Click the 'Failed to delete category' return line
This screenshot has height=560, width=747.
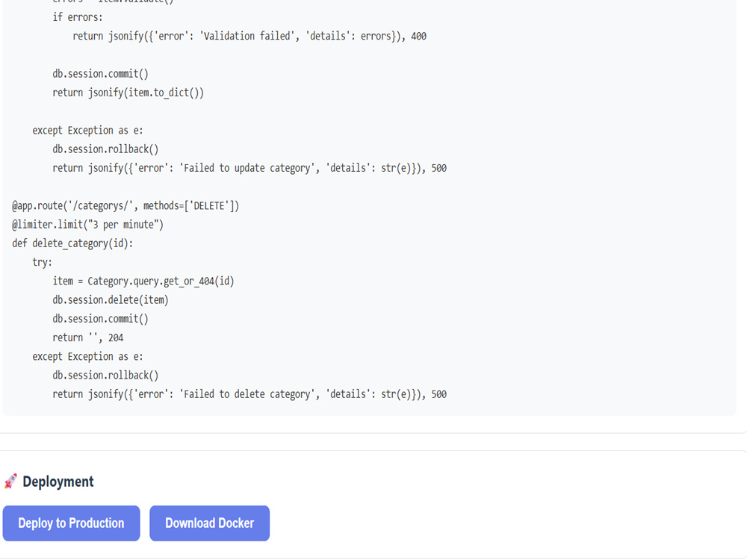pyautogui.click(x=249, y=394)
